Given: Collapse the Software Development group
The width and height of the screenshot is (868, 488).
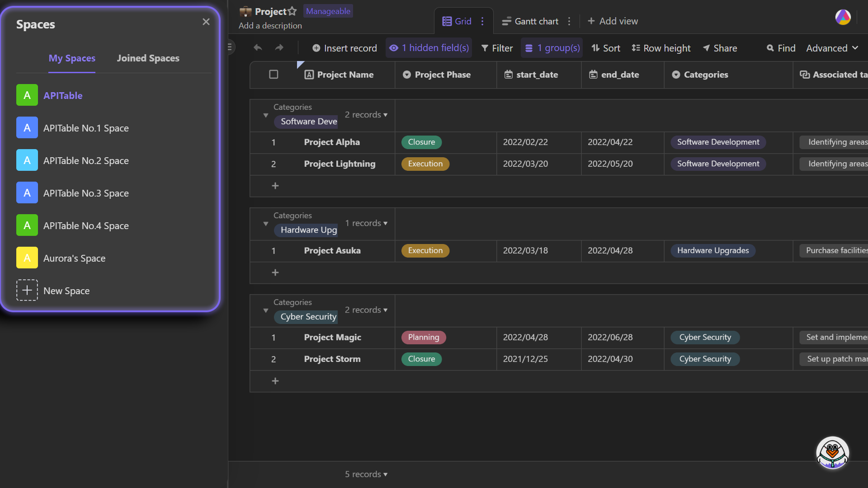Looking at the screenshot, I should coord(266,115).
